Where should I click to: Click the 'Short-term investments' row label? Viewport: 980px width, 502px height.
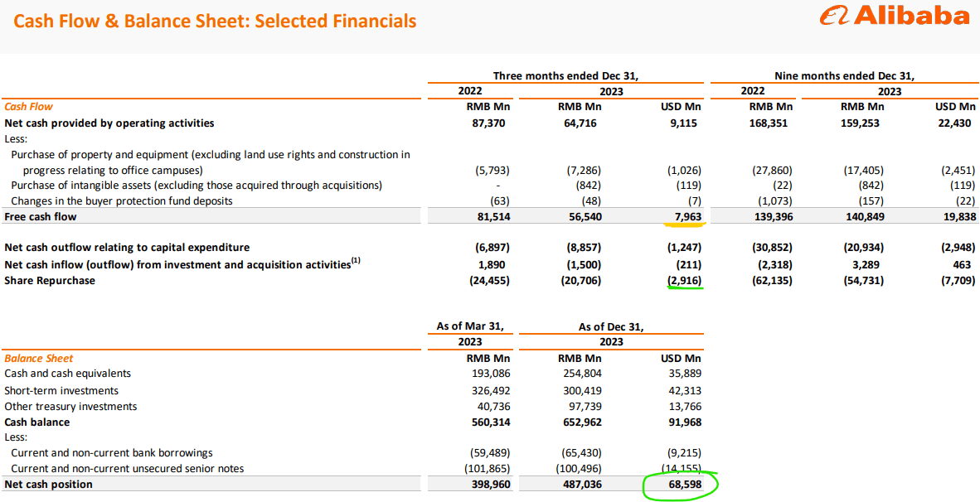pyautogui.click(x=61, y=390)
